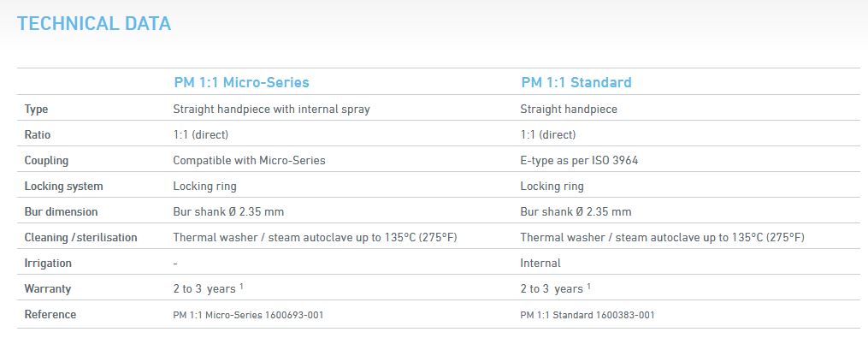868x338 pixels.
Task: Click Straight handpiece with internal spray text
Action: (x=271, y=110)
